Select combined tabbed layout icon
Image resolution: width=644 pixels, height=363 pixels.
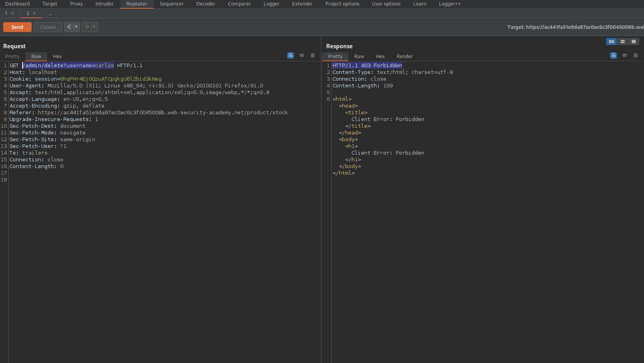[x=634, y=42]
